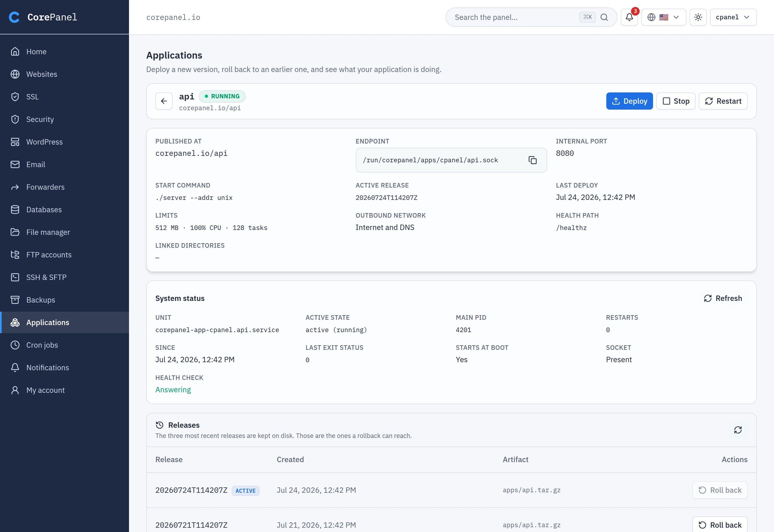Refresh the System status
This screenshot has height=532, width=774.
[x=723, y=298]
